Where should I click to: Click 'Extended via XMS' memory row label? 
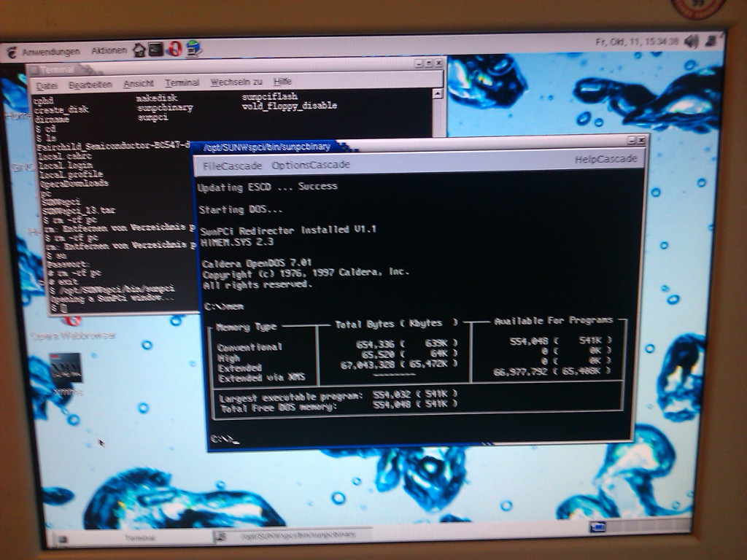coord(262,378)
